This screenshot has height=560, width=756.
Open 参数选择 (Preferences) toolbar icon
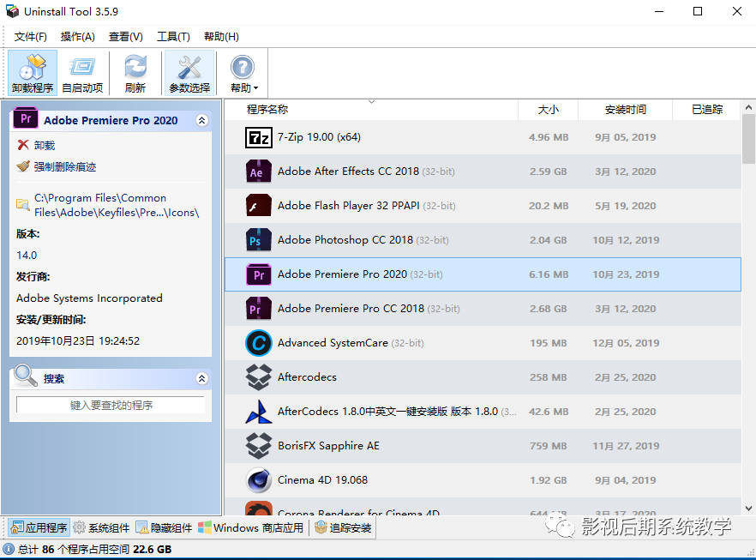point(189,73)
